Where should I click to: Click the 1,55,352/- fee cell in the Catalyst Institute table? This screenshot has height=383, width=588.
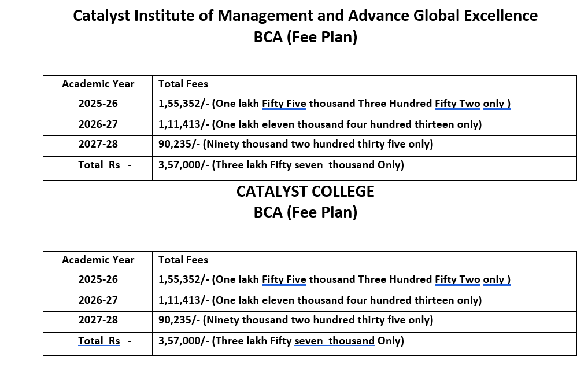334,104
